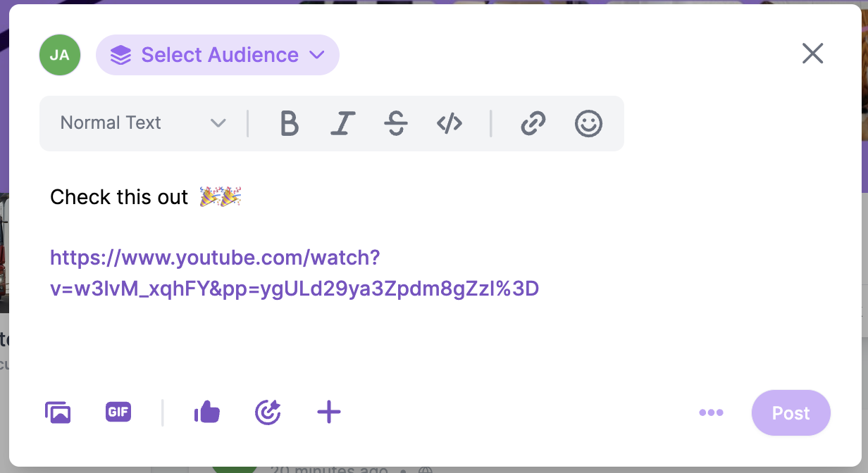Image resolution: width=868 pixels, height=473 pixels.
Task: Click the JA user avatar
Action: tap(60, 55)
